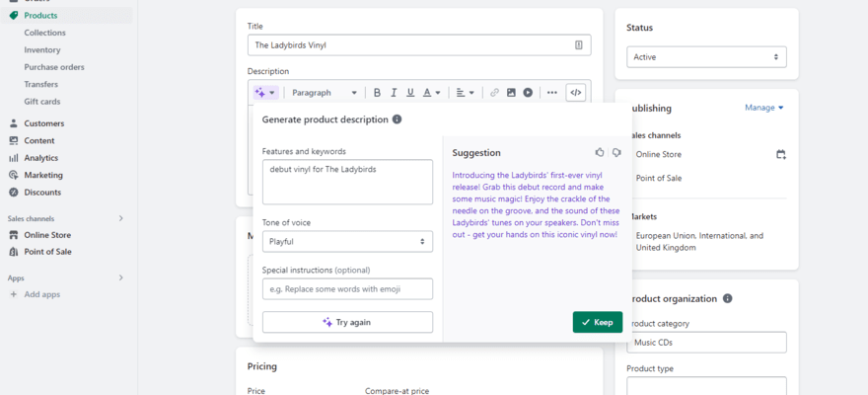Schedule Online Store availability via calendar icon

point(780,155)
